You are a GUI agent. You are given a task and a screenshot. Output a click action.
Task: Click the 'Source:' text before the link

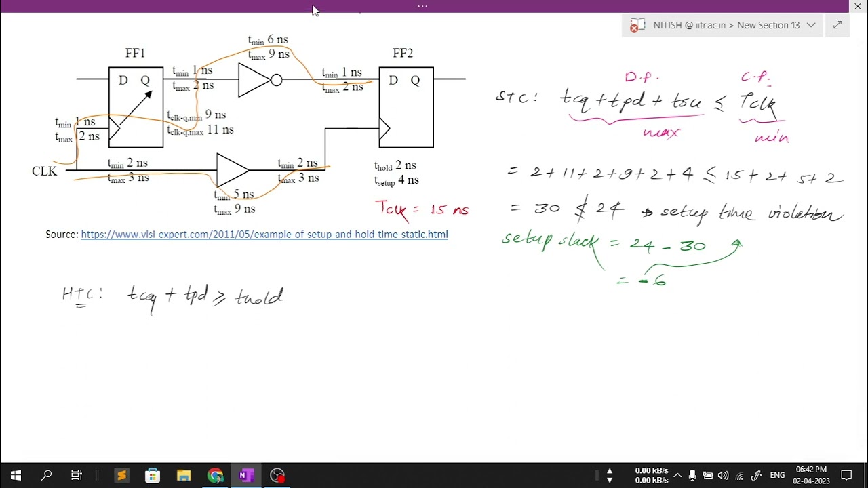(x=62, y=235)
